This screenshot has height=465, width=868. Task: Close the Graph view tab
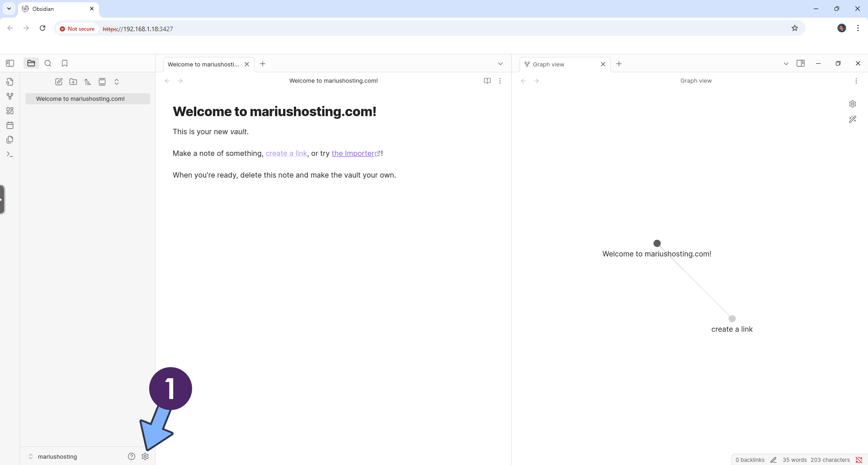coord(603,64)
